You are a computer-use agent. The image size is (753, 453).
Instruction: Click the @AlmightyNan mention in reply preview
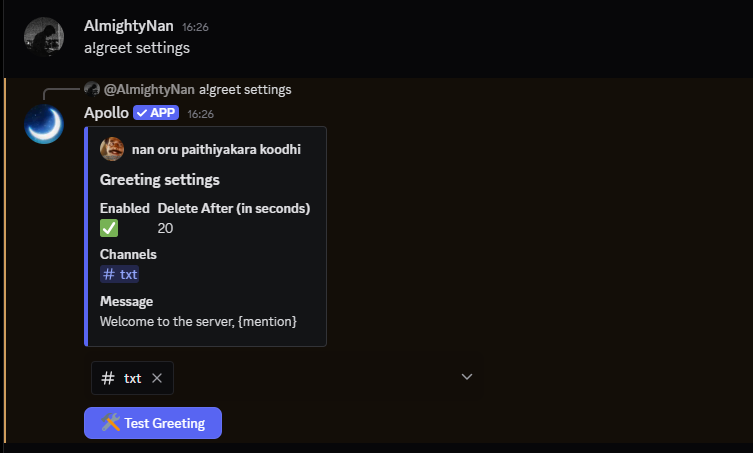pos(149,89)
